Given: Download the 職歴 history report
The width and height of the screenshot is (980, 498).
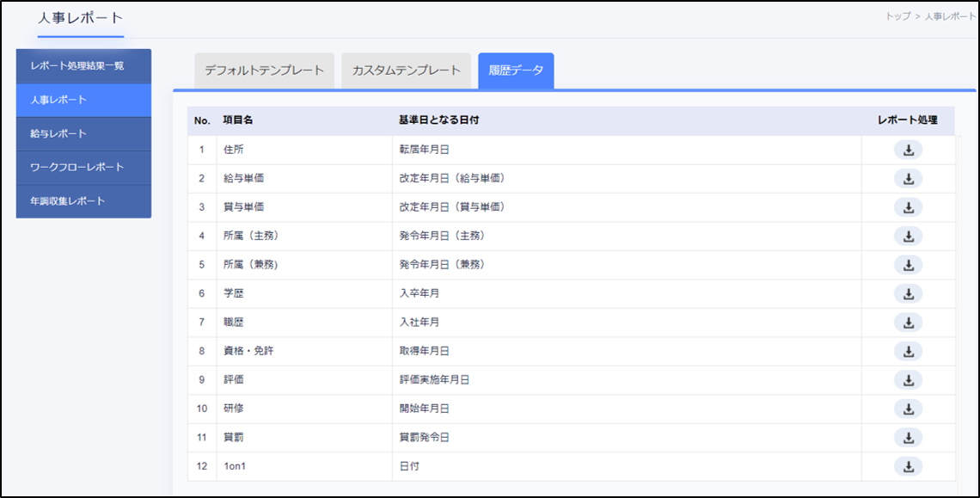Looking at the screenshot, I should point(908,323).
